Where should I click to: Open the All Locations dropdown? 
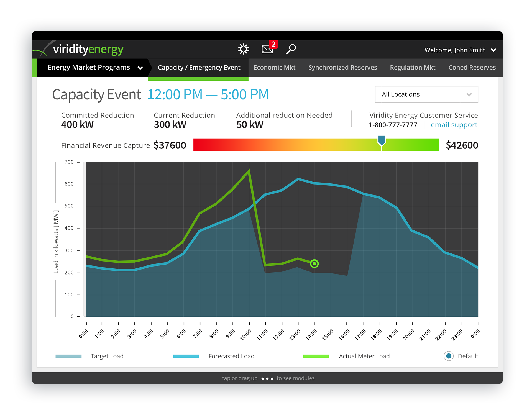(426, 94)
